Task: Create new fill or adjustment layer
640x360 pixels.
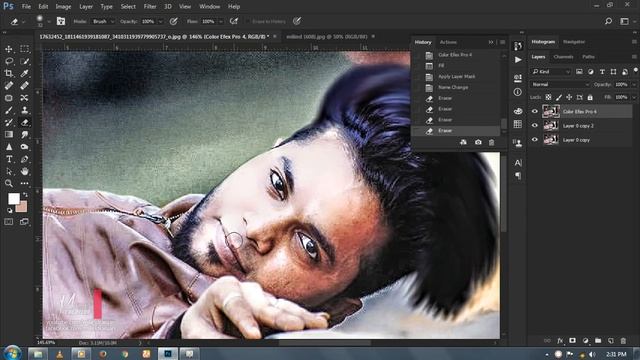Action: pos(586,340)
